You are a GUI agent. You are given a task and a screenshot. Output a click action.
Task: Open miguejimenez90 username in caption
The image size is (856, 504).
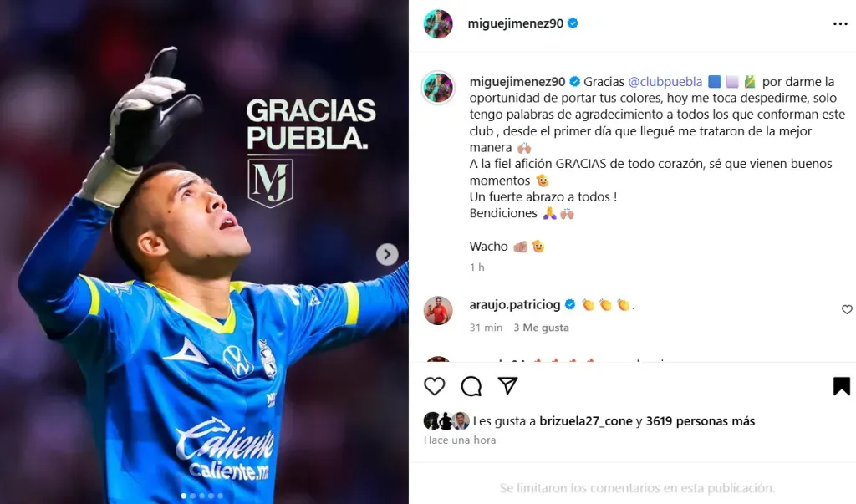[x=517, y=82]
